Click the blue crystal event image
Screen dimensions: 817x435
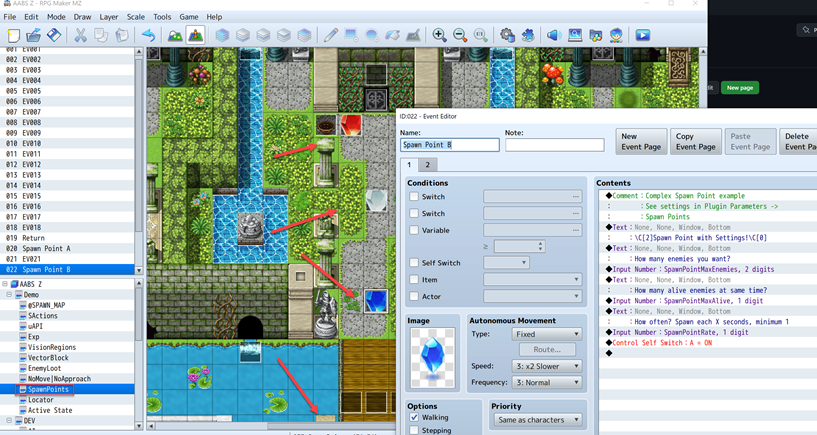tap(432, 357)
